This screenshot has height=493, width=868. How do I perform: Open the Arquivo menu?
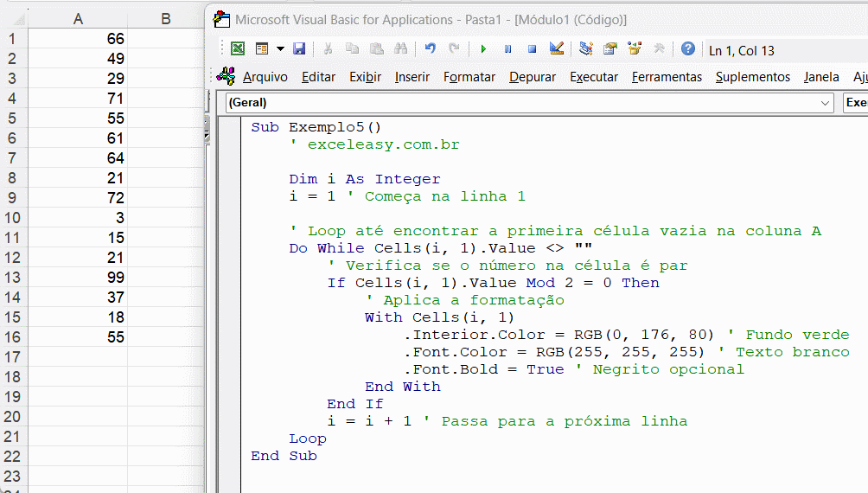tap(265, 77)
